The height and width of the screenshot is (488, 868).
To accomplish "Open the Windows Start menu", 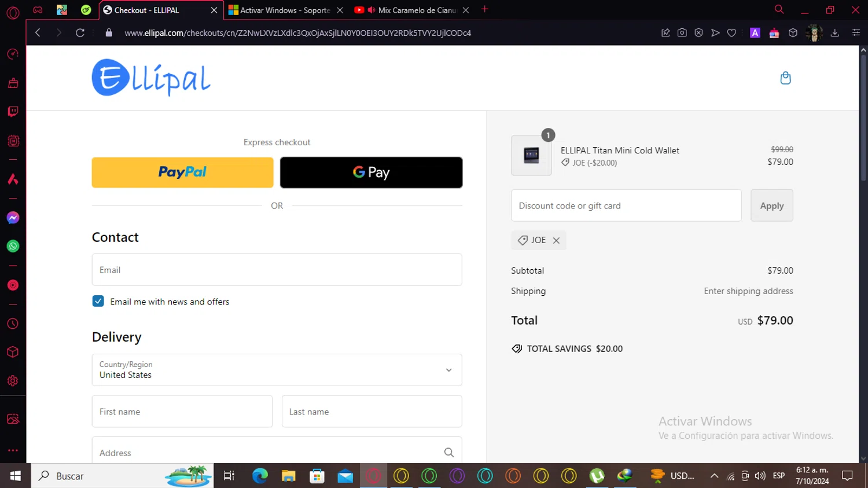I will (16, 476).
